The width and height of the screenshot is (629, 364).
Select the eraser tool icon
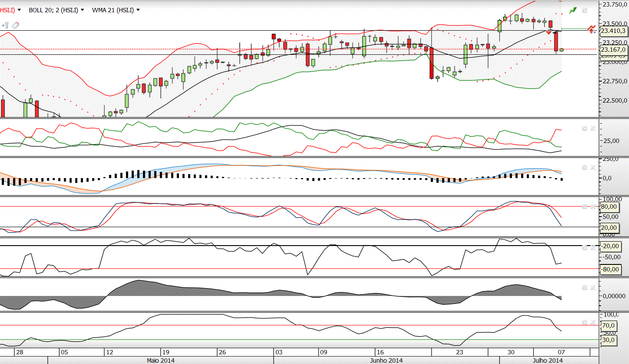tap(15, 25)
